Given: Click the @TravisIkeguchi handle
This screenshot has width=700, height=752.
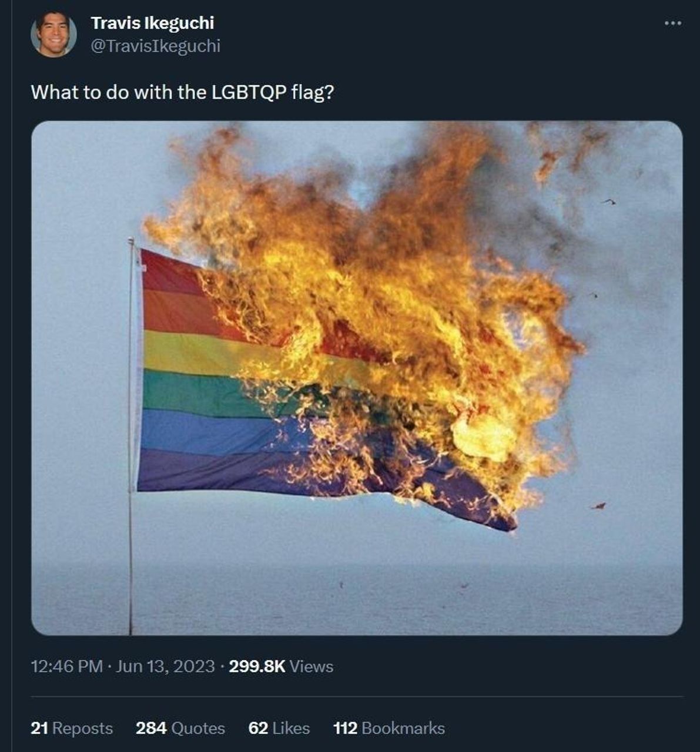Looking at the screenshot, I should pyautogui.click(x=155, y=46).
